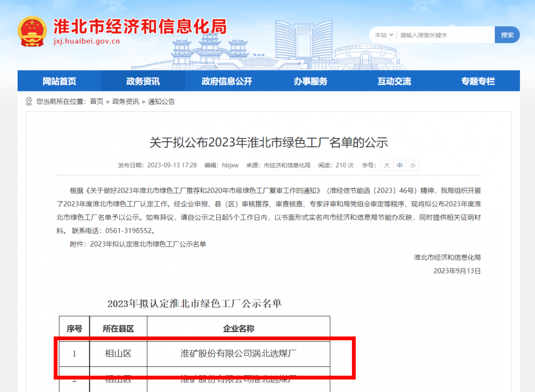Image resolution: width=535 pixels, height=392 pixels.
Task: Click the contact phone number 0561-3198552
Action: (128, 230)
